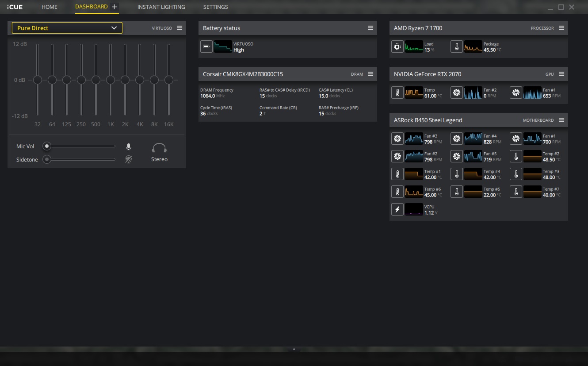Image resolution: width=588 pixels, height=366 pixels.
Task: Click the Command Rate (CR) value
Action: pyautogui.click(x=263, y=114)
